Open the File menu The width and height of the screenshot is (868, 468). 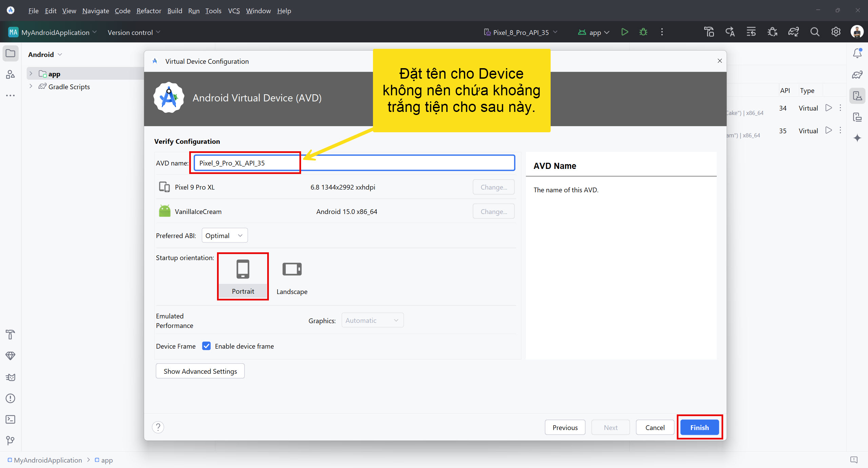pyautogui.click(x=33, y=11)
